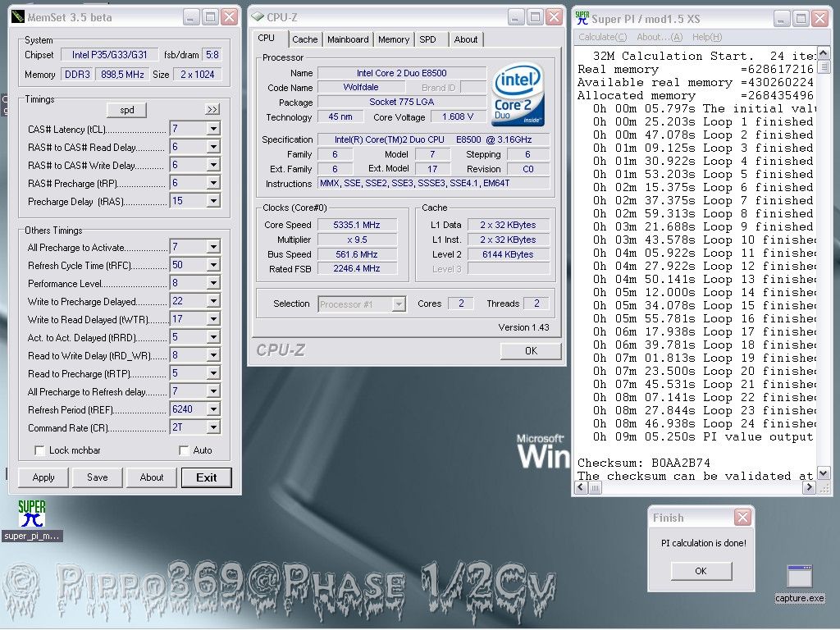Click the Memory 898,5 MHz field
Image resolution: width=840 pixels, height=630 pixels.
tap(123, 75)
